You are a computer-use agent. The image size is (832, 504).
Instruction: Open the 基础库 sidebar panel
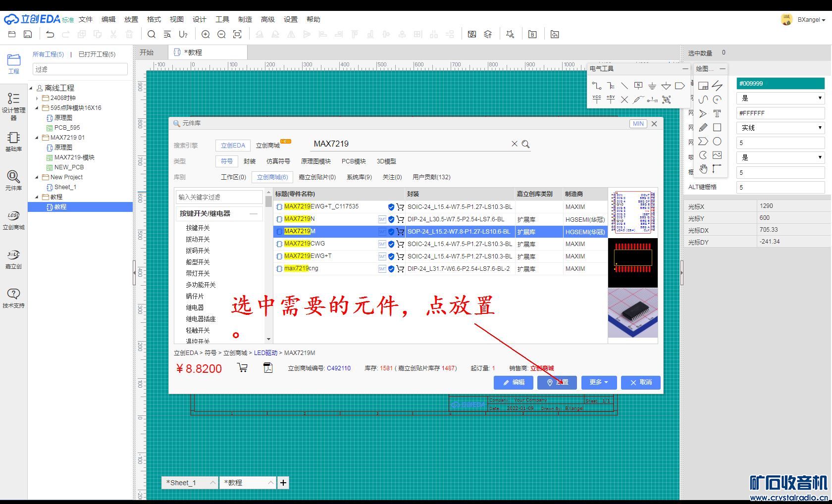[x=13, y=142]
